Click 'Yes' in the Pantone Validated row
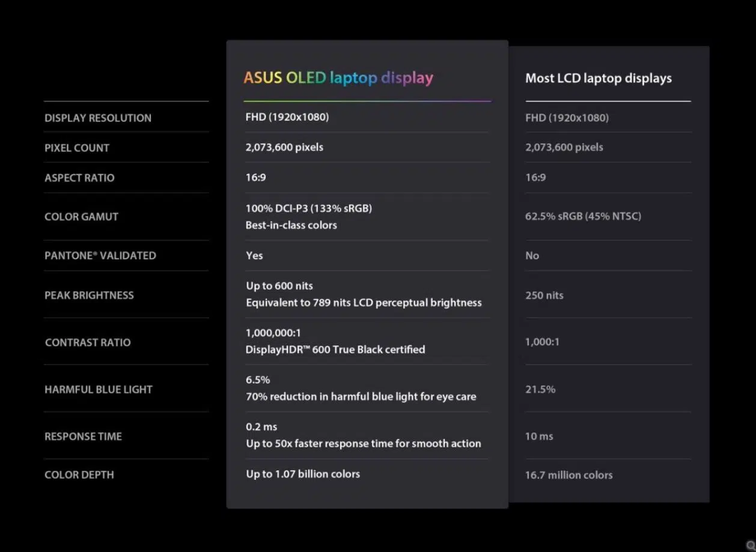 pos(254,255)
